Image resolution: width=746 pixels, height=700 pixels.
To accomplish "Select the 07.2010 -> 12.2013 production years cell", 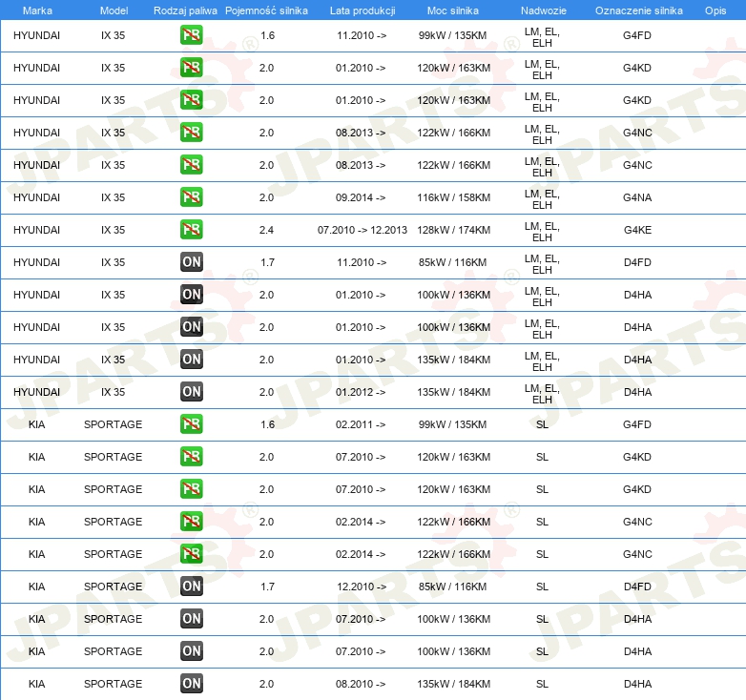I will pyautogui.click(x=362, y=230).
